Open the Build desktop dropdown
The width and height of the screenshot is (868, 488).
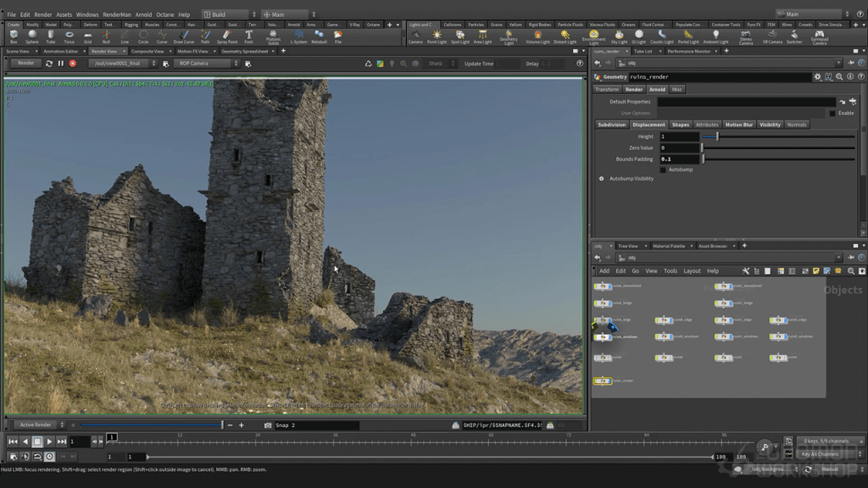pyautogui.click(x=229, y=14)
